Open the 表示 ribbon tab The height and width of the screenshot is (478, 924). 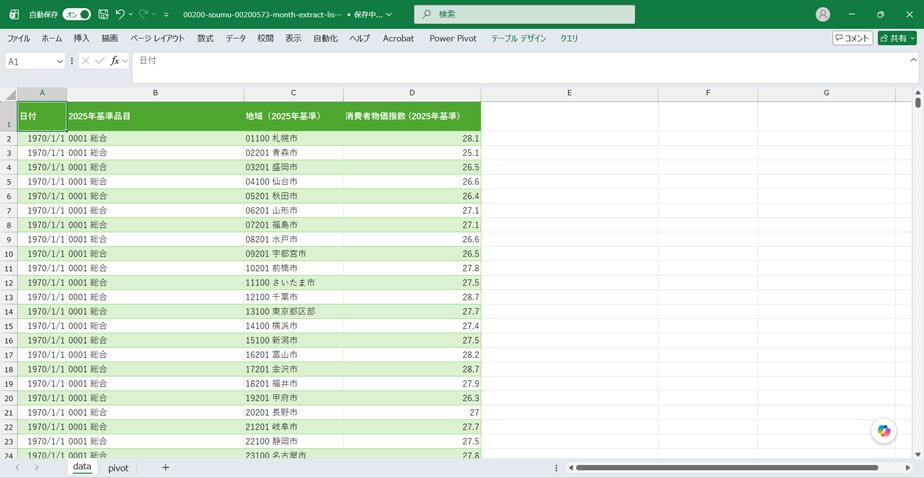pyautogui.click(x=293, y=38)
